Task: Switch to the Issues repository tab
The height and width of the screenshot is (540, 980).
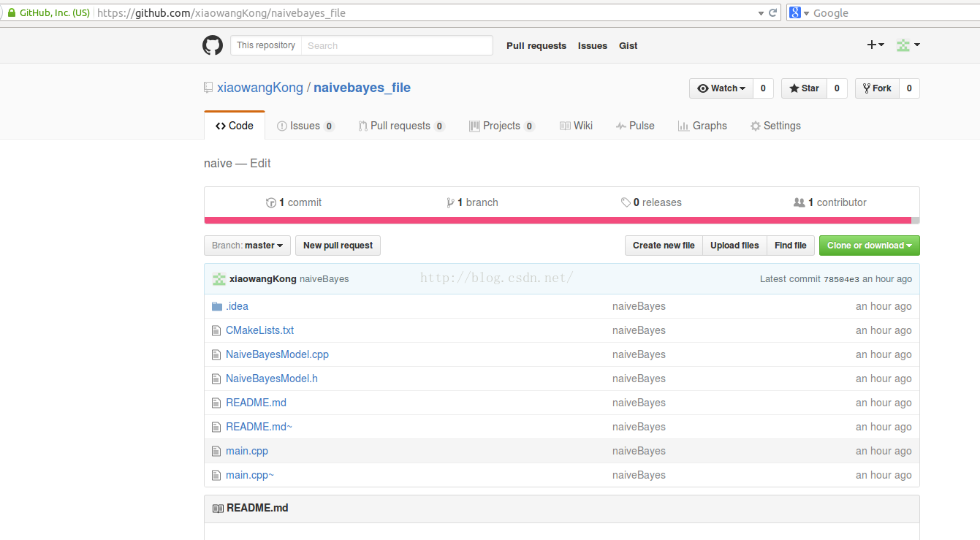Action: [x=305, y=126]
